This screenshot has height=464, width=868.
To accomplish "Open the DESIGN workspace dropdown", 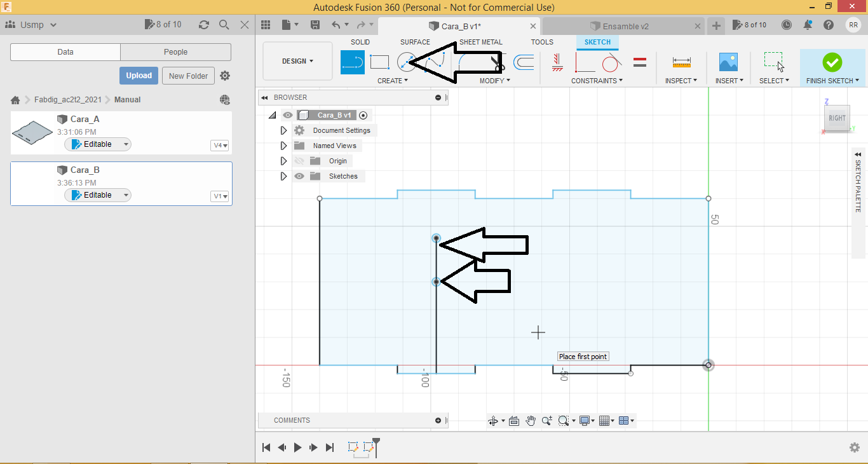I will coord(297,61).
